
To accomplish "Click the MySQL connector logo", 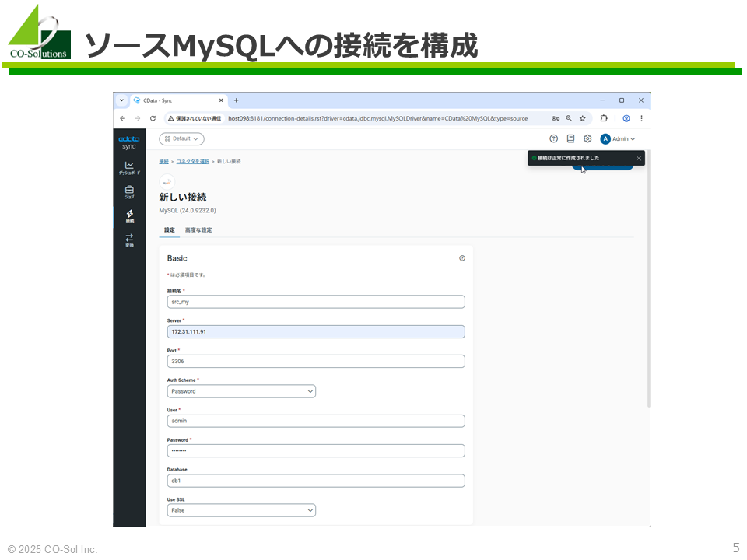I will tap(167, 182).
